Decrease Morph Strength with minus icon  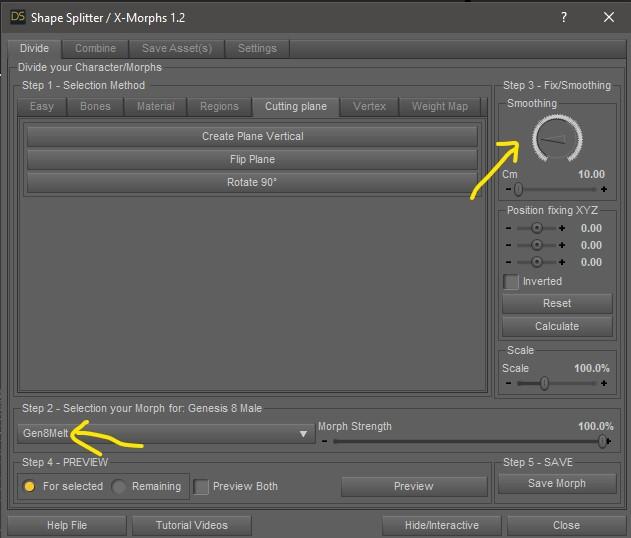click(x=324, y=441)
